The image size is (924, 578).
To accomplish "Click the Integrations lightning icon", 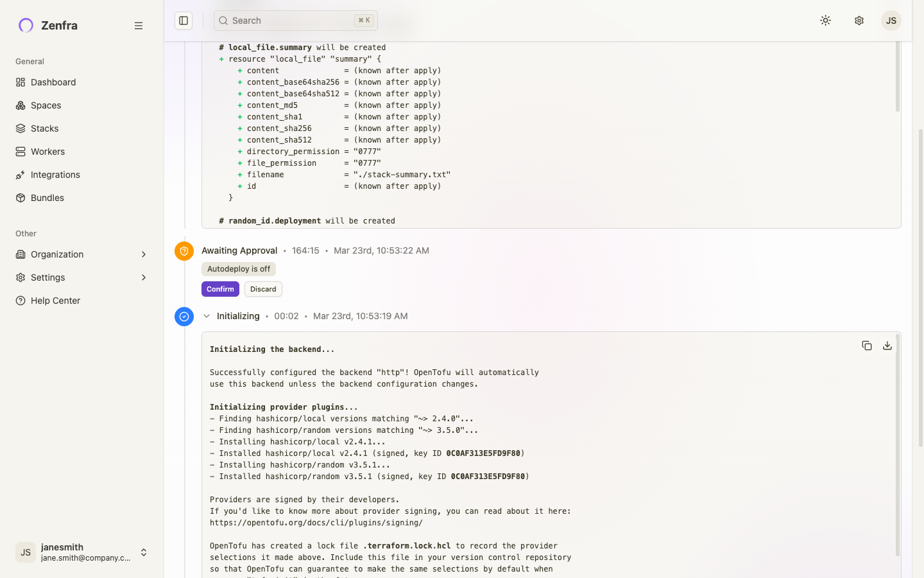I will tap(21, 175).
